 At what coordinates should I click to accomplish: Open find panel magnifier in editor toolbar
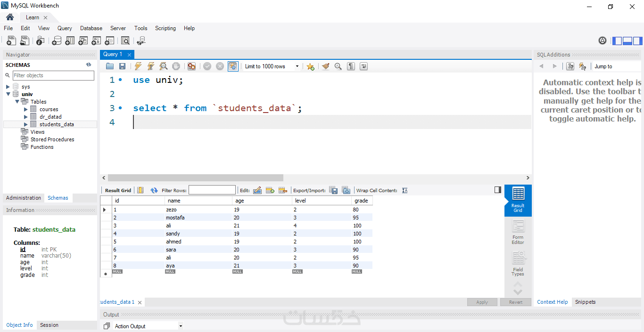click(x=338, y=66)
